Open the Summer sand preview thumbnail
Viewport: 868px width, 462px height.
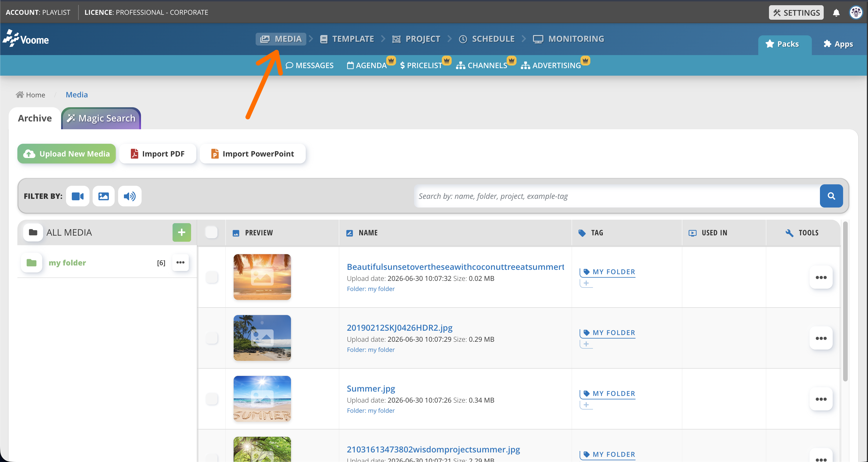click(262, 399)
